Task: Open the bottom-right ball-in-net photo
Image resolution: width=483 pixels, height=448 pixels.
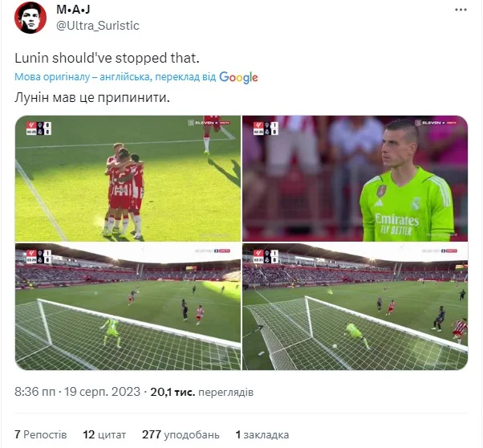Action: click(x=355, y=307)
